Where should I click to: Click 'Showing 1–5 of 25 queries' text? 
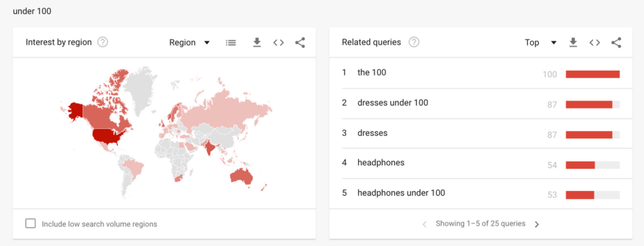(480, 224)
